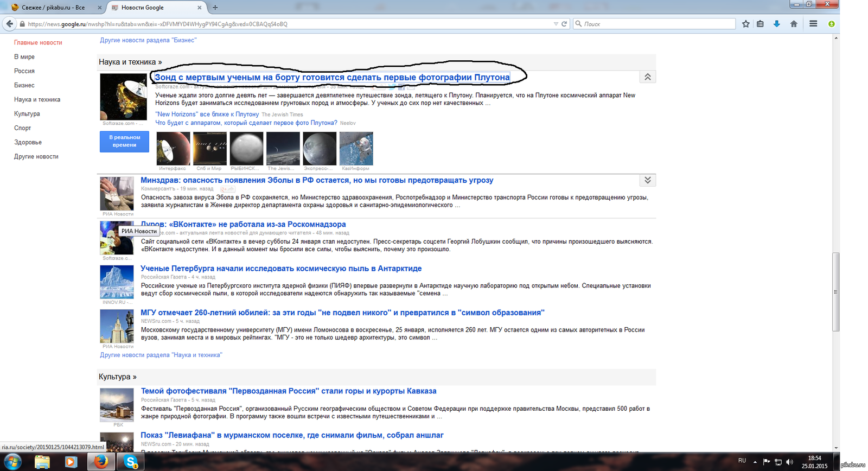868x471 pixels.
Task: Bookmark this page with the star icon
Action: click(746, 24)
